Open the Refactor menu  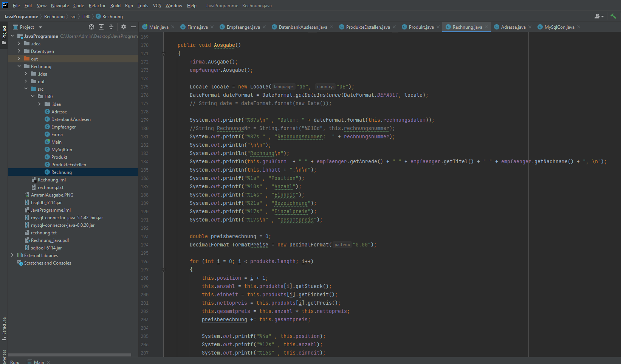(x=97, y=6)
